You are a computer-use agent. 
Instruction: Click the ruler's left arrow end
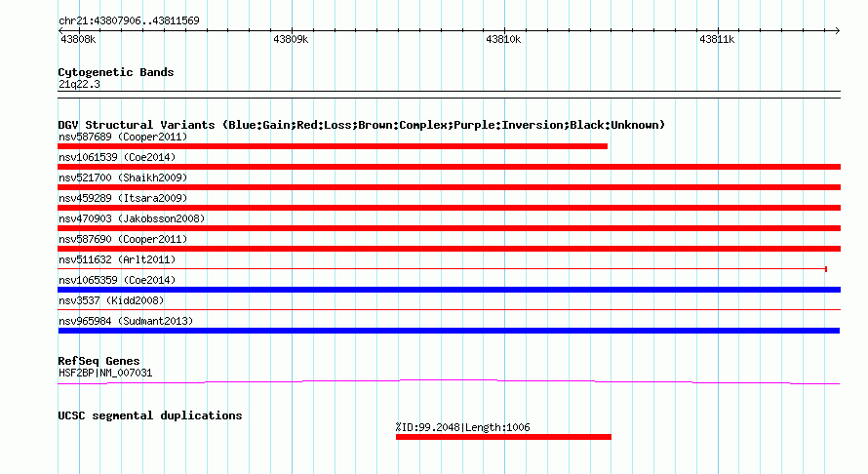tap(60, 30)
